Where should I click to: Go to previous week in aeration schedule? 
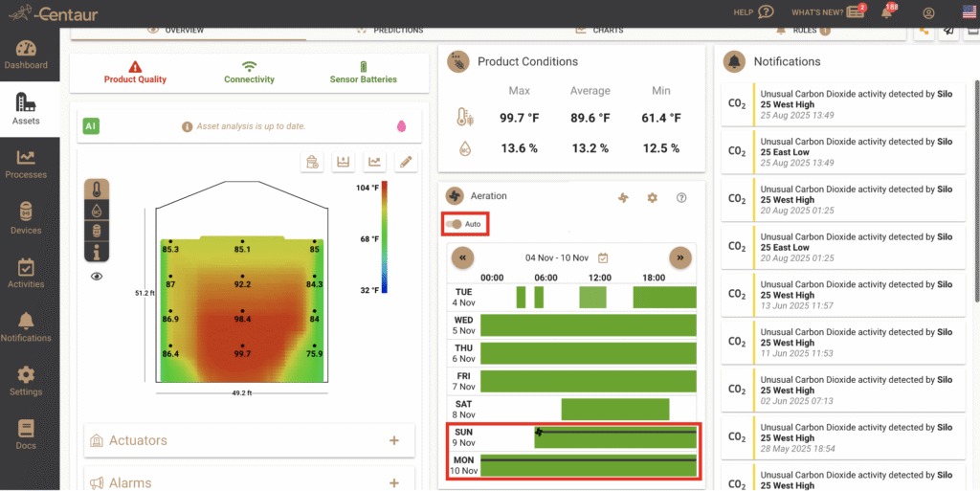pos(462,257)
